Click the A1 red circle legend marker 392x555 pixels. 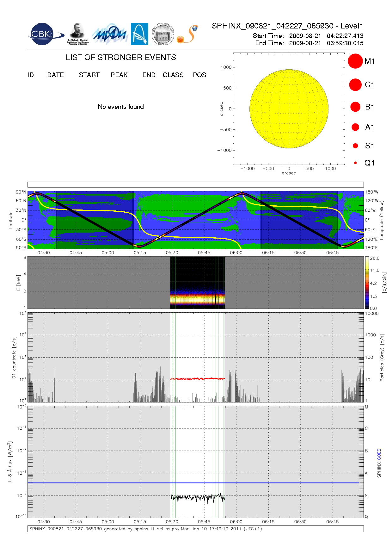click(x=355, y=127)
